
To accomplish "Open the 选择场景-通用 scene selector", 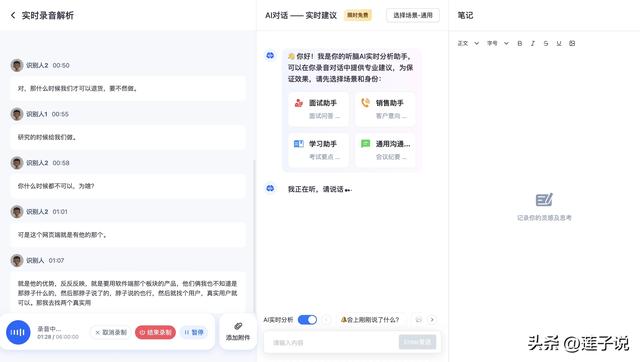I will [x=413, y=16].
